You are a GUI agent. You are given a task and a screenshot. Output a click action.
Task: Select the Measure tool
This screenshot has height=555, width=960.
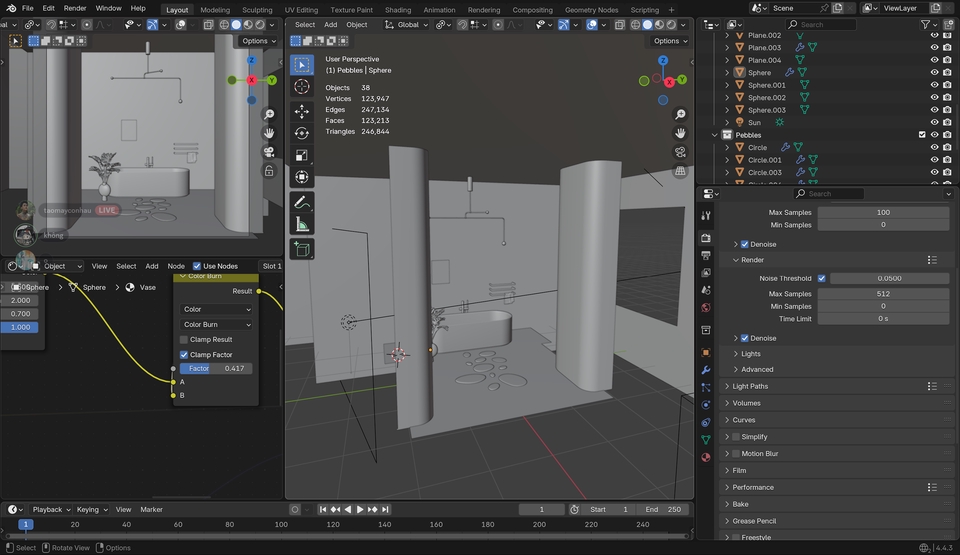302,225
